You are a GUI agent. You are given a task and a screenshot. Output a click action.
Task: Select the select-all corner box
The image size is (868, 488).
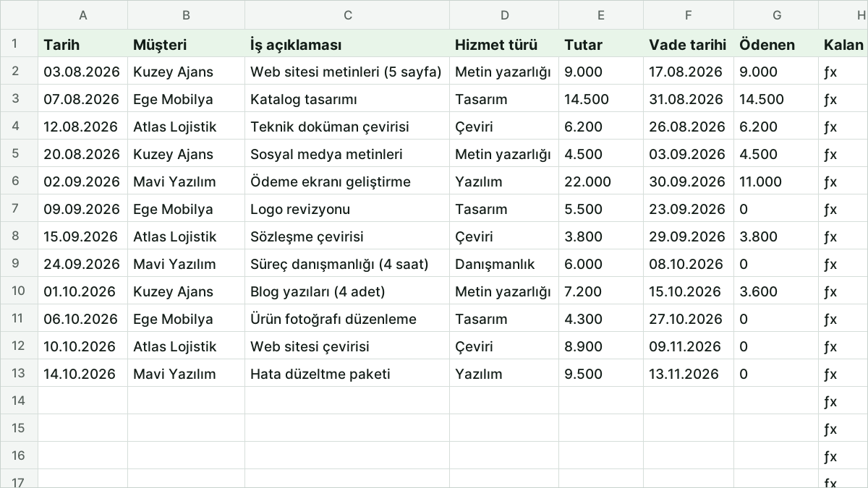(19, 15)
